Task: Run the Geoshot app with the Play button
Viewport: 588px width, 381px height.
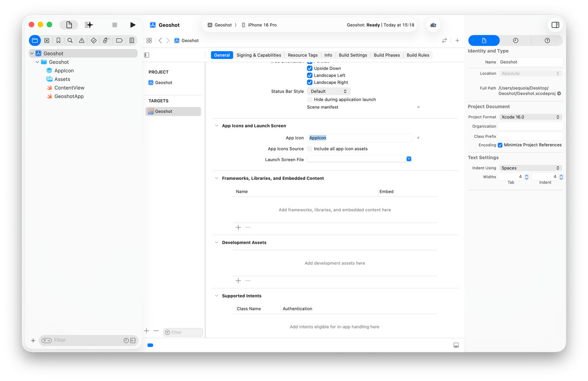Action: click(133, 25)
